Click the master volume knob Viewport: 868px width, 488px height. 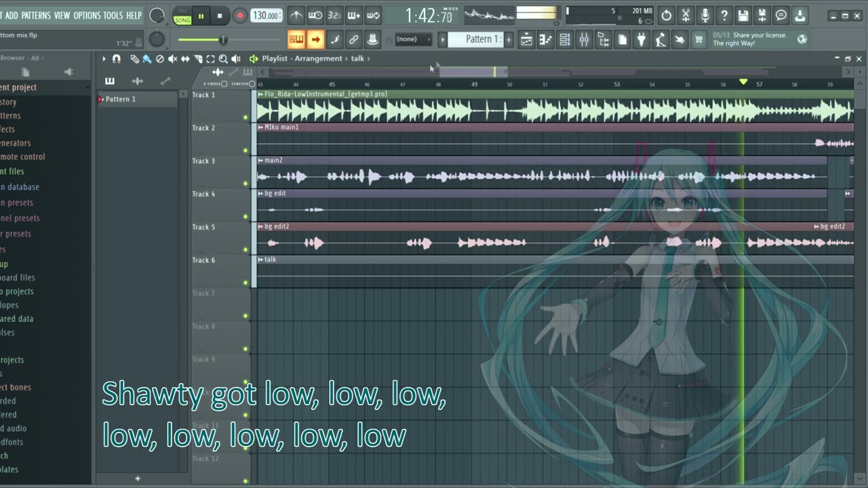pyautogui.click(x=157, y=16)
